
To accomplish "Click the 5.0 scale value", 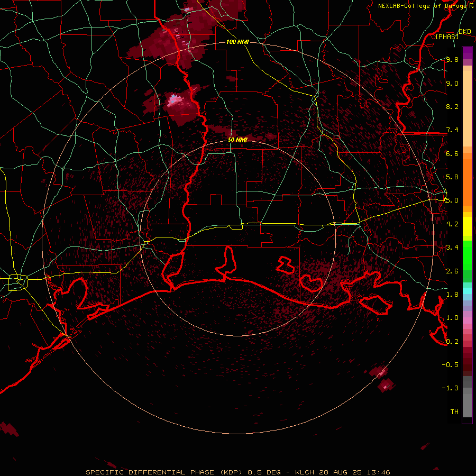I will click(452, 200).
